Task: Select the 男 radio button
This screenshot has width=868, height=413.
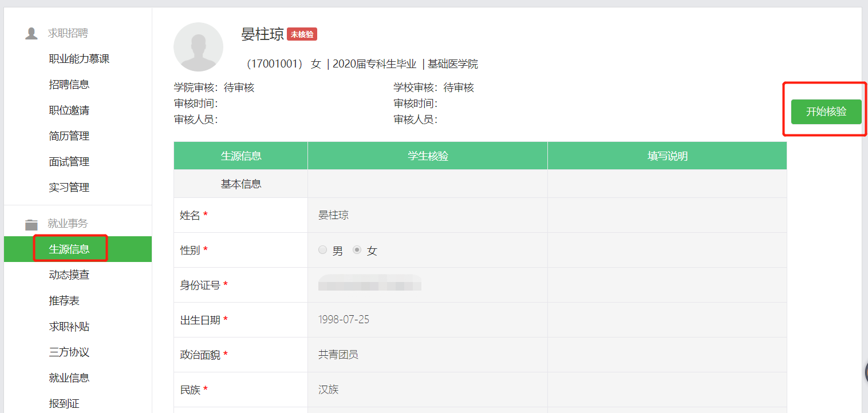Action: (x=323, y=250)
